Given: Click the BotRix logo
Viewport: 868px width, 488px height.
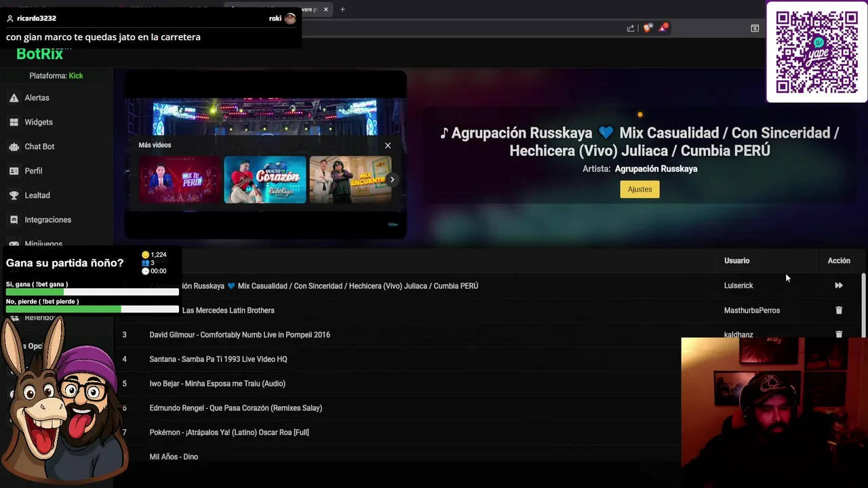Looking at the screenshot, I should tap(40, 54).
